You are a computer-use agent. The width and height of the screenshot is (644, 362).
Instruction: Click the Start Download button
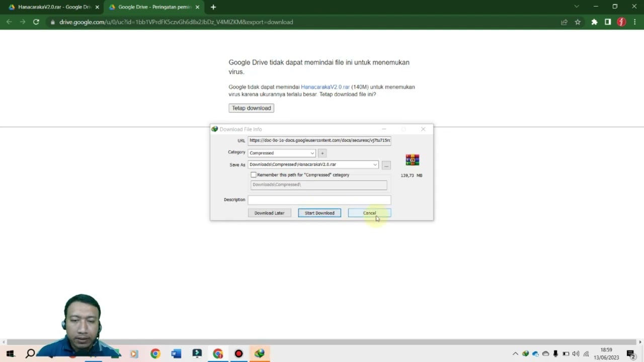319,213
